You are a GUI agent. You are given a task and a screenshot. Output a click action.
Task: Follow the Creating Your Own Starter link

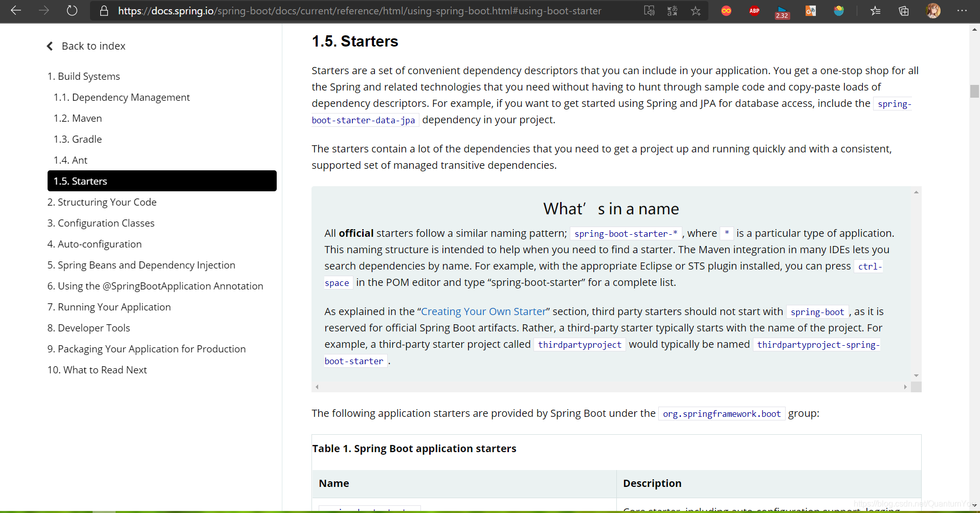coord(483,311)
